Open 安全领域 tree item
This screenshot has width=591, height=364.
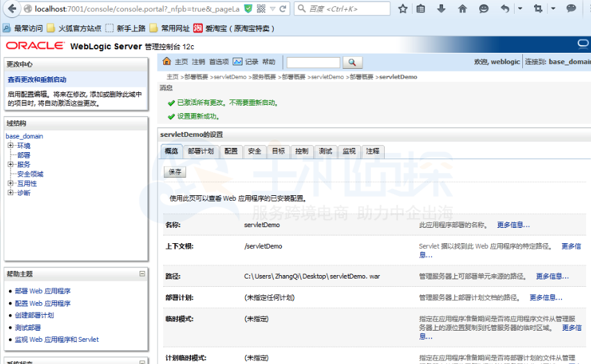point(30,174)
